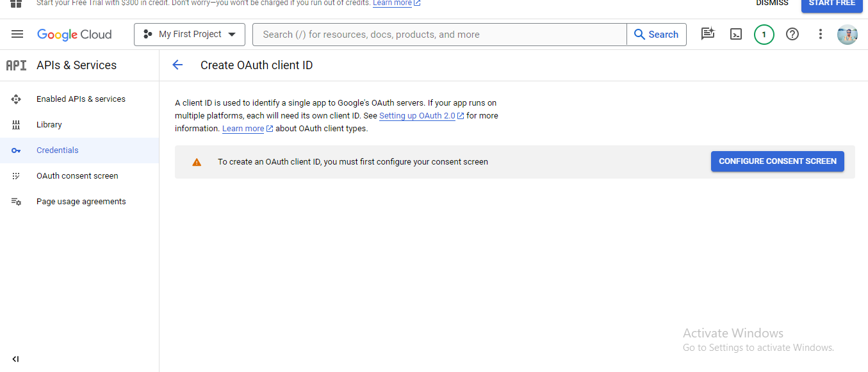Click the account profile avatar
Viewport: 868px width, 372px height.
point(848,35)
